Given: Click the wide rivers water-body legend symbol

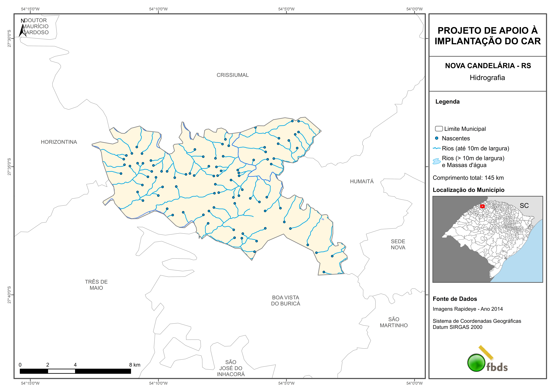Looking at the screenshot, I should coord(437,161).
